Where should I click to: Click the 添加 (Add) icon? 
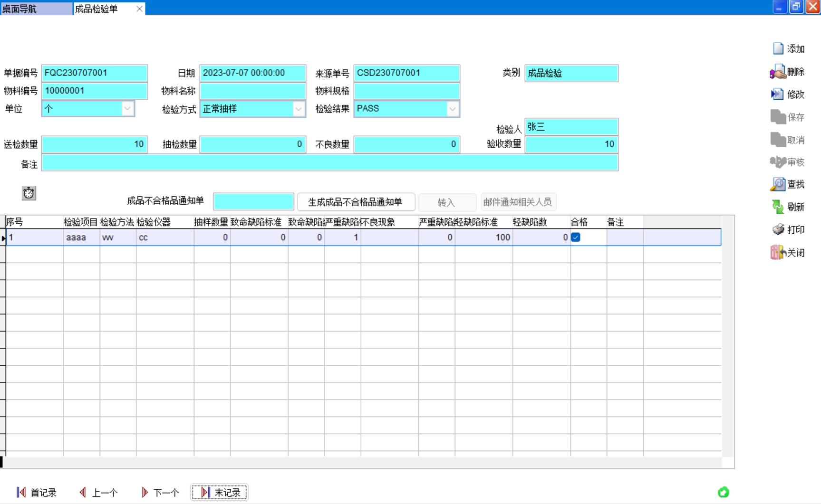pos(778,48)
